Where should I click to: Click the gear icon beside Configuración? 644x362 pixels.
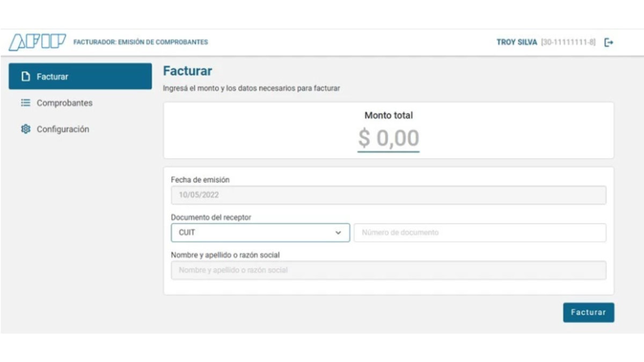[x=25, y=129]
